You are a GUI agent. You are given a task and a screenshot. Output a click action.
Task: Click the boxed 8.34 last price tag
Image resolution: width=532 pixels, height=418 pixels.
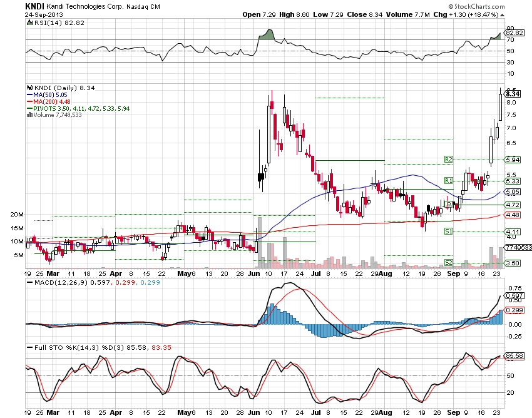513,94
